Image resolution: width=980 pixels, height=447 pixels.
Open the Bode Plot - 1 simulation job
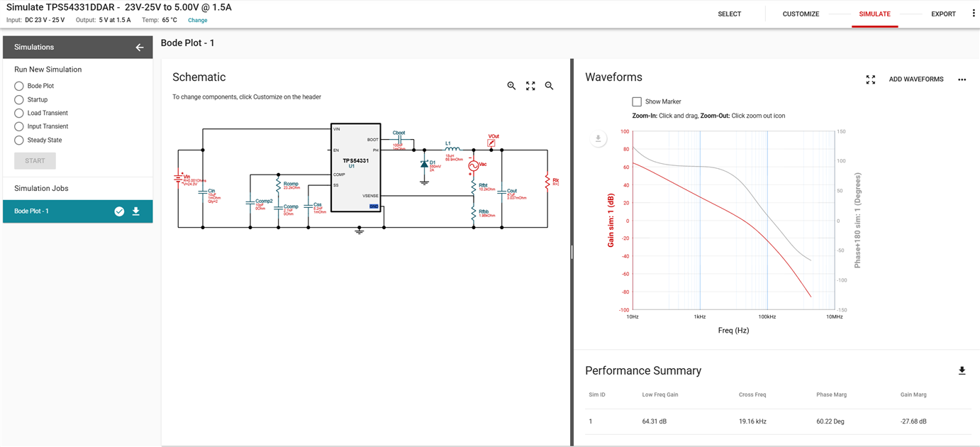(77, 211)
